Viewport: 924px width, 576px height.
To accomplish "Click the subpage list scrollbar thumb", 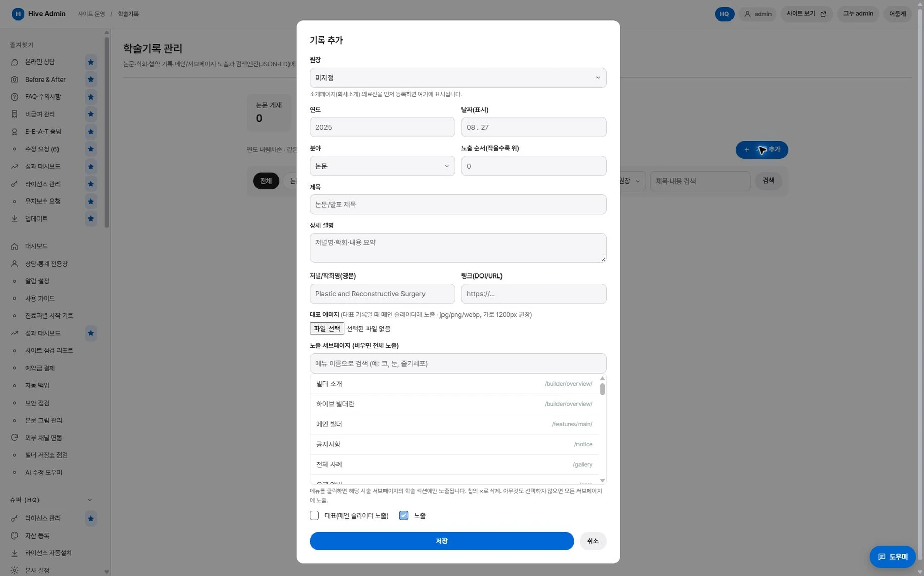I will [x=602, y=389].
